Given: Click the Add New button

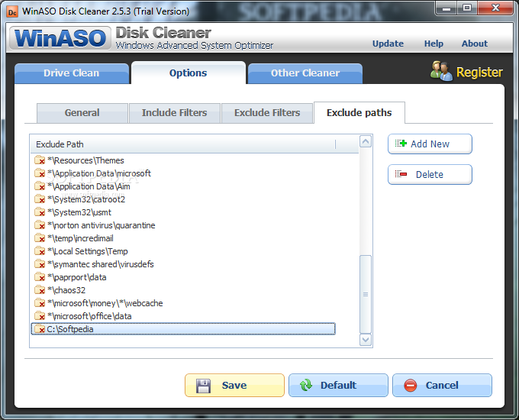Looking at the screenshot, I should [430, 144].
